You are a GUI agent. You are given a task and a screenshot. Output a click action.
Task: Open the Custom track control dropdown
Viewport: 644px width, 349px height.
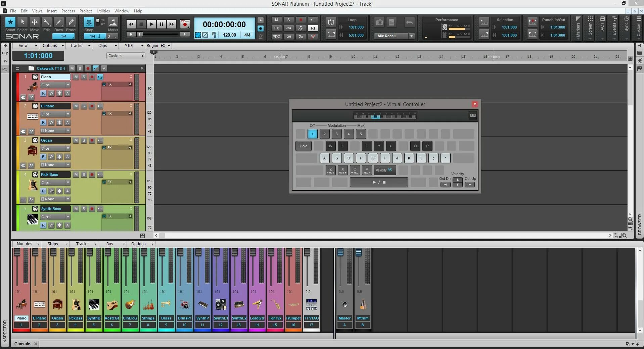[126, 56]
